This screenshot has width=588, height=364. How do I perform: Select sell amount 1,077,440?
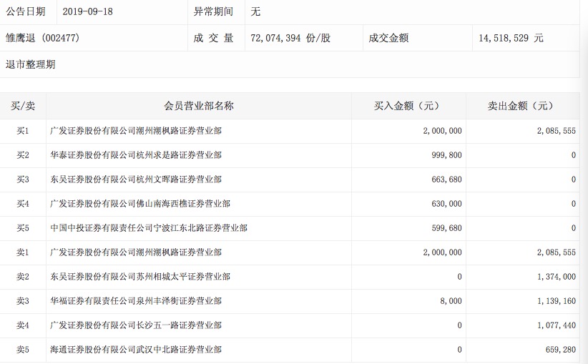click(x=556, y=325)
